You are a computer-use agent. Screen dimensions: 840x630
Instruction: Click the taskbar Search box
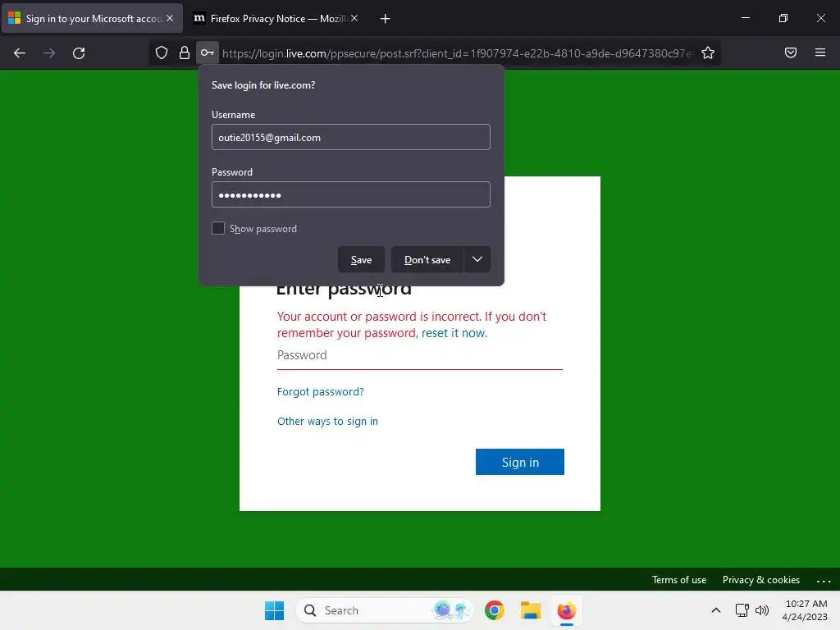(384, 610)
